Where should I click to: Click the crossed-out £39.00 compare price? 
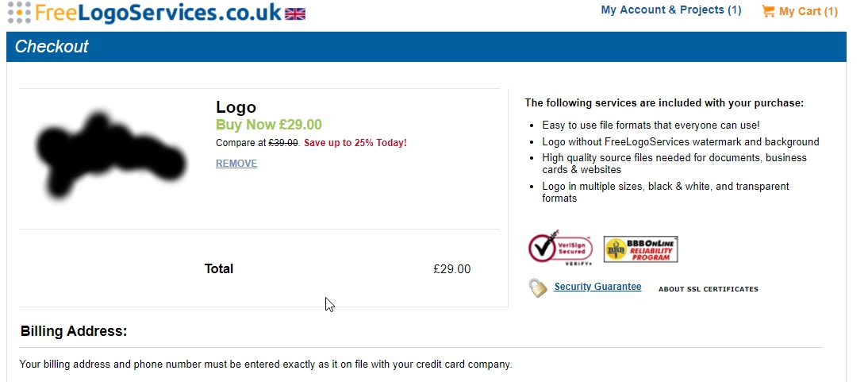click(x=283, y=143)
